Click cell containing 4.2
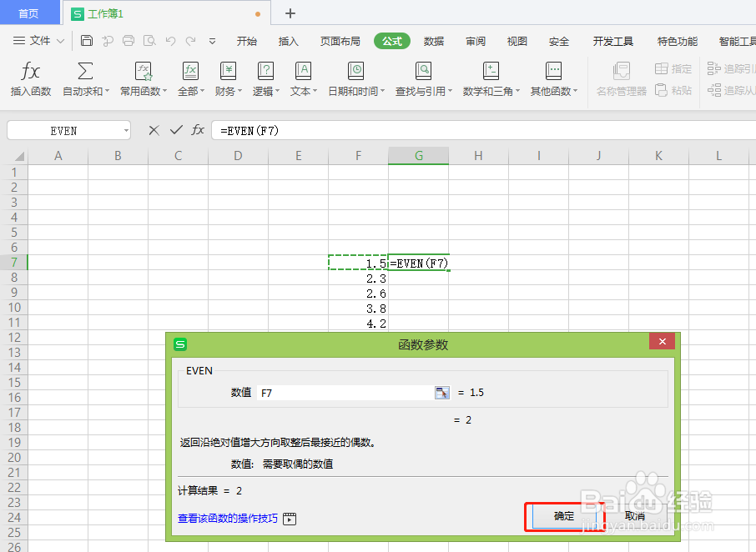 pyautogui.click(x=358, y=323)
